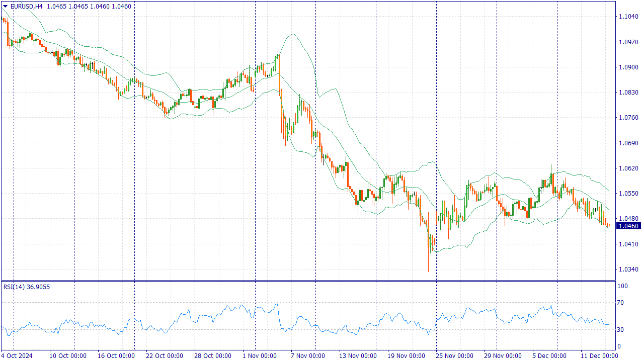This screenshot has height=362, width=644.
Task: Click the 1.0410 price axis label
Action: (628, 244)
